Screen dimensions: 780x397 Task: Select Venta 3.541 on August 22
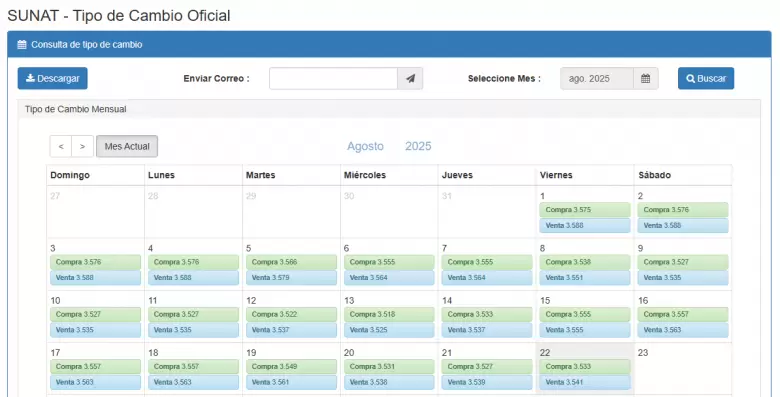pos(585,382)
